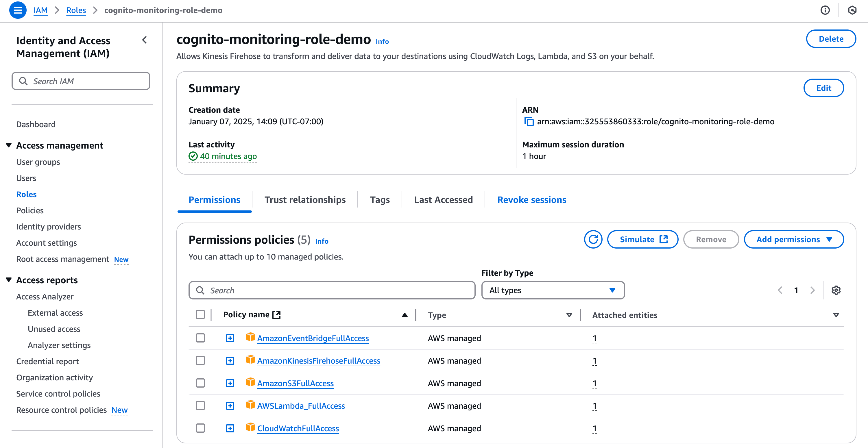The height and width of the screenshot is (448, 868).
Task: Open the hamburger navigation menu
Action: (18, 10)
